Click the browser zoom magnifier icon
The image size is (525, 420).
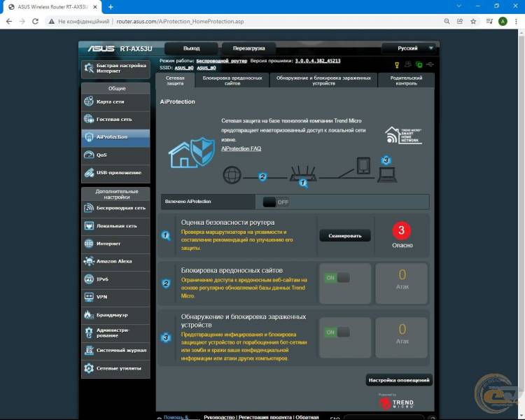[x=447, y=22]
